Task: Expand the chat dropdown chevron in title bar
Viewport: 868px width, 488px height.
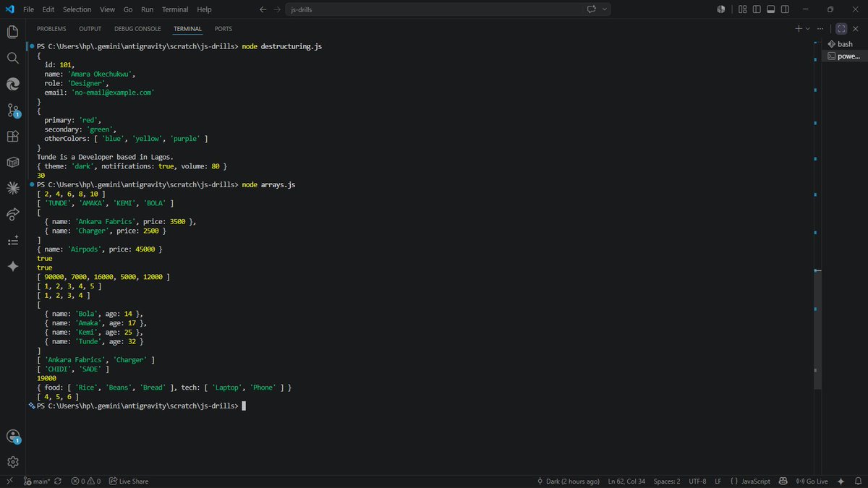Action: click(605, 9)
